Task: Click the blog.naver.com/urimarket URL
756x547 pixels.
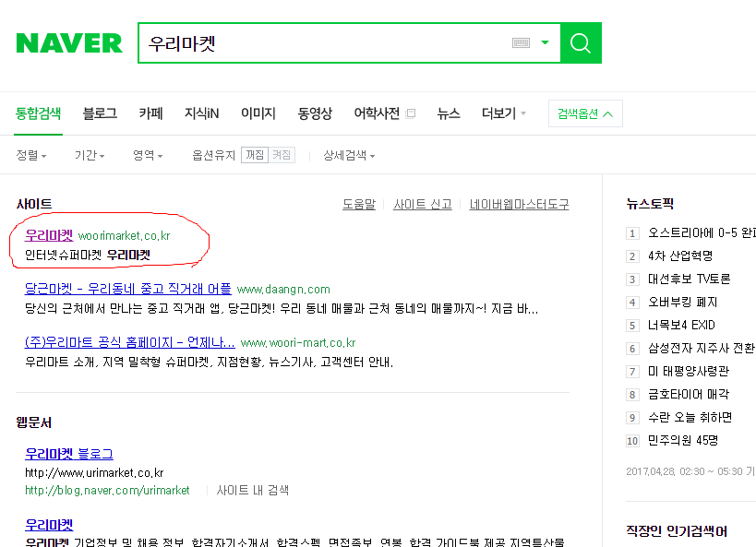Action: [x=107, y=490]
